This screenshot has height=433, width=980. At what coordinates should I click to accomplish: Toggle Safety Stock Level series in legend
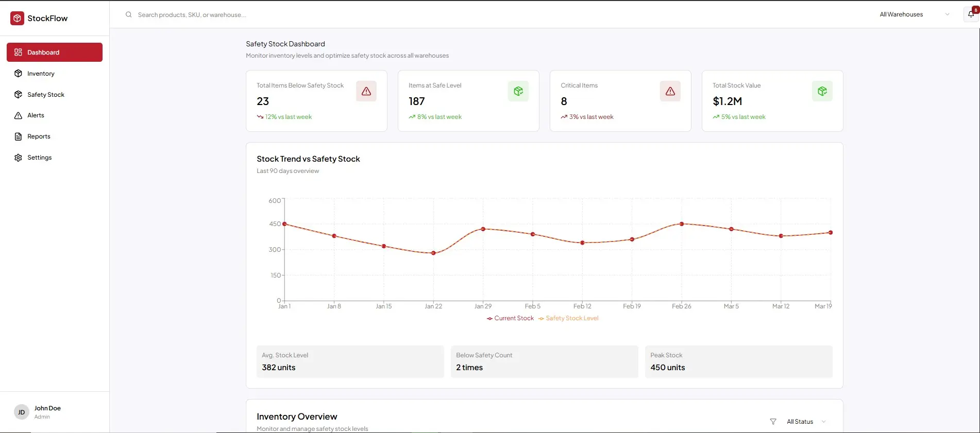click(x=568, y=318)
